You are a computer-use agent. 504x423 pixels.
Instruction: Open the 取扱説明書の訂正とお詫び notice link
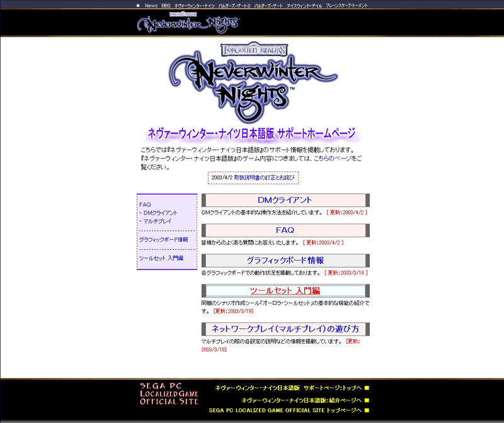[264, 178]
